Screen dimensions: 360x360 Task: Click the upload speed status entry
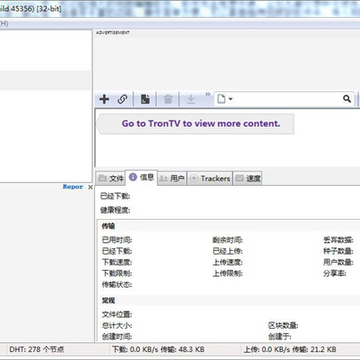[x=290, y=349]
